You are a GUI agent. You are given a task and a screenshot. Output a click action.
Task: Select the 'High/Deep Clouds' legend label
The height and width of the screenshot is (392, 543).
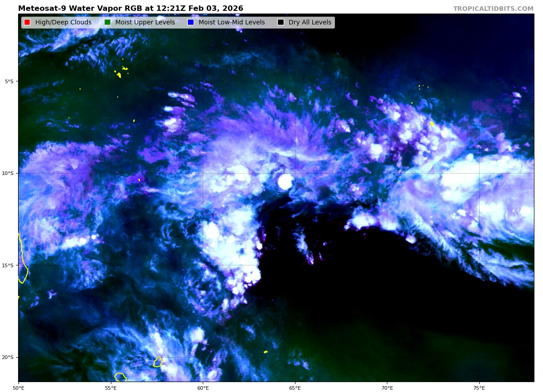63,23
